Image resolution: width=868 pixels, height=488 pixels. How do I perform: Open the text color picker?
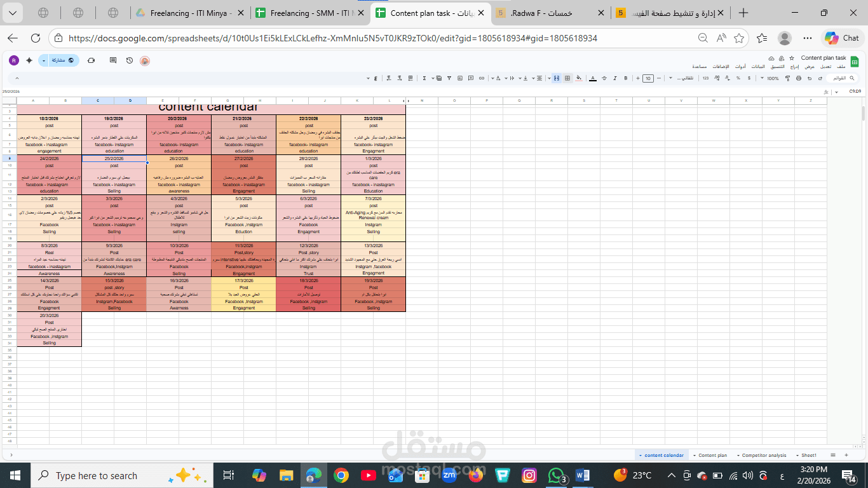coord(593,78)
